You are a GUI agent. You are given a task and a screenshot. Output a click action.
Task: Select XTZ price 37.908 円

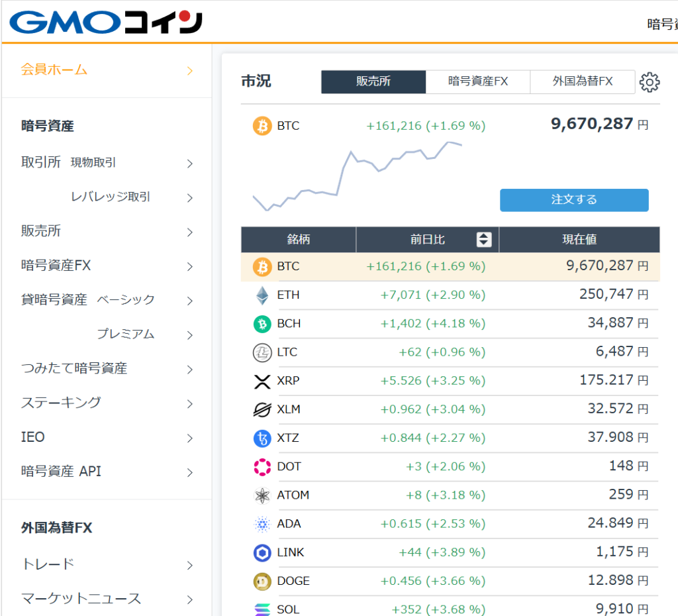click(x=618, y=437)
